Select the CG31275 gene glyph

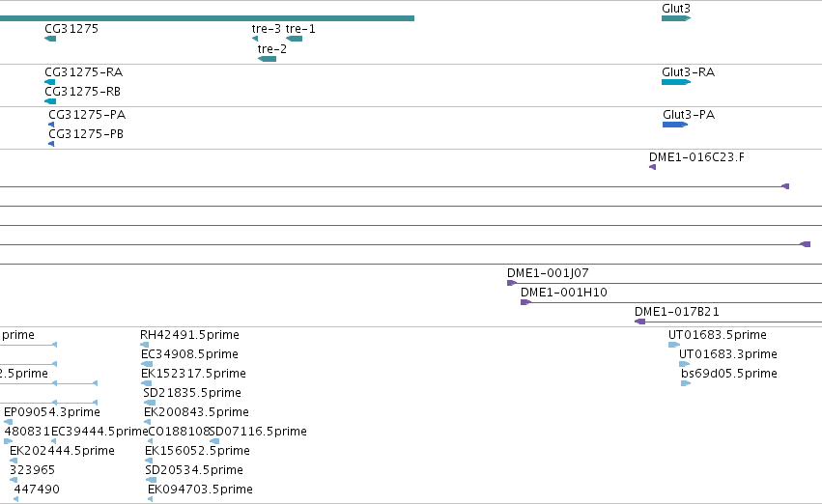[x=50, y=39]
